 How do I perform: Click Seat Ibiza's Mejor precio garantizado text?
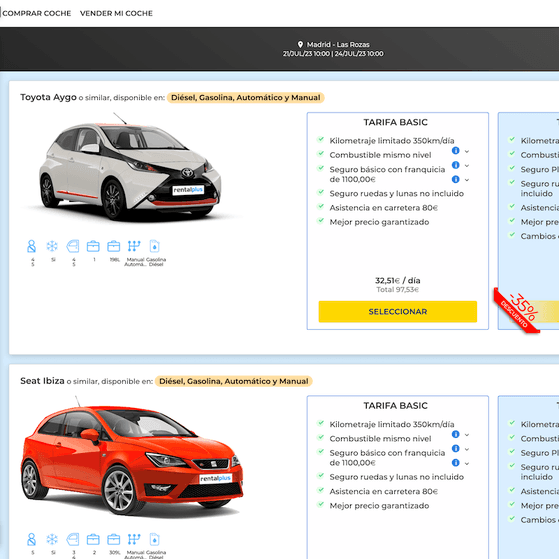pyautogui.click(x=379, y=506)
